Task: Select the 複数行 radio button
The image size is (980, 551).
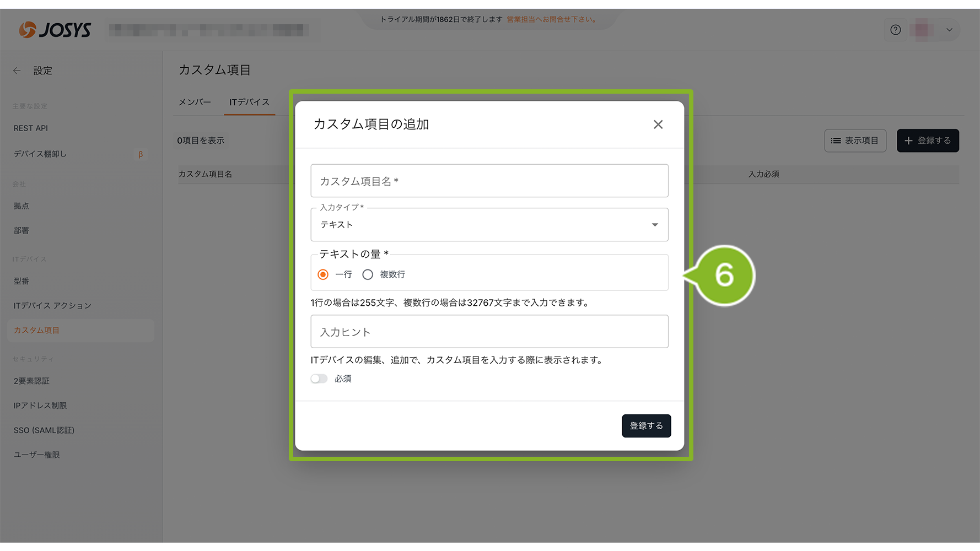Action: (368, 274)
